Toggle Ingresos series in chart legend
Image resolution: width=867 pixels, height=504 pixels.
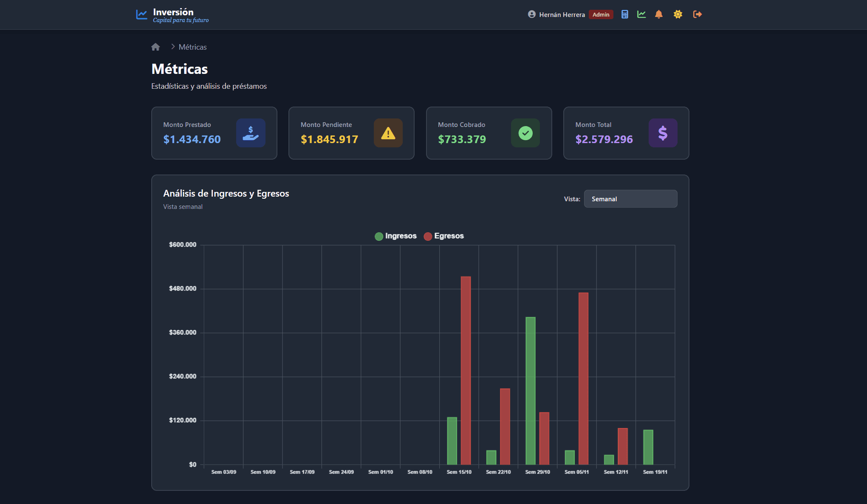pos(395,236)
